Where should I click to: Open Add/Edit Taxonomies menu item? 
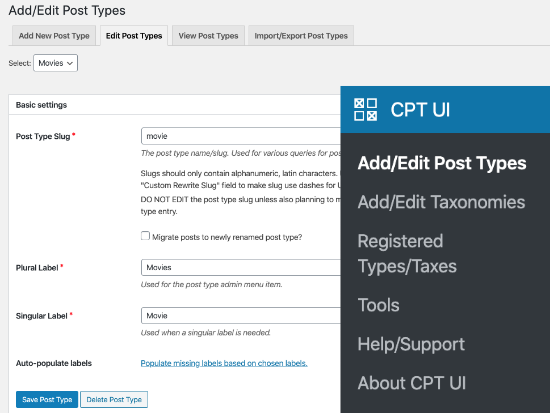[441, 202]
